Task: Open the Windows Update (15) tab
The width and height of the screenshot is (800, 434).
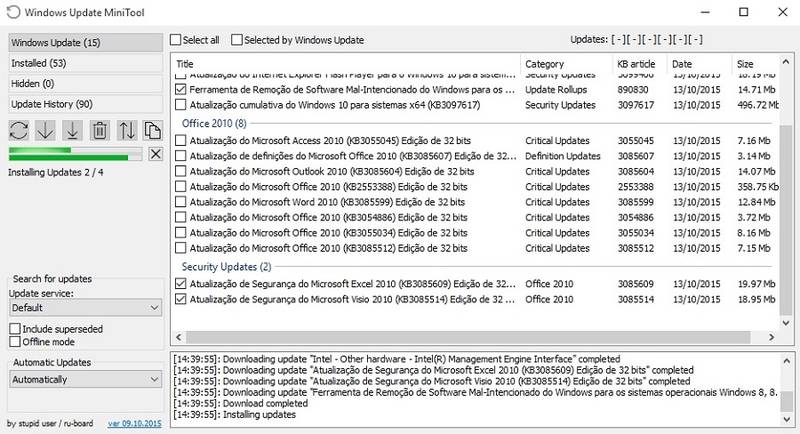Action: [86, 43]
